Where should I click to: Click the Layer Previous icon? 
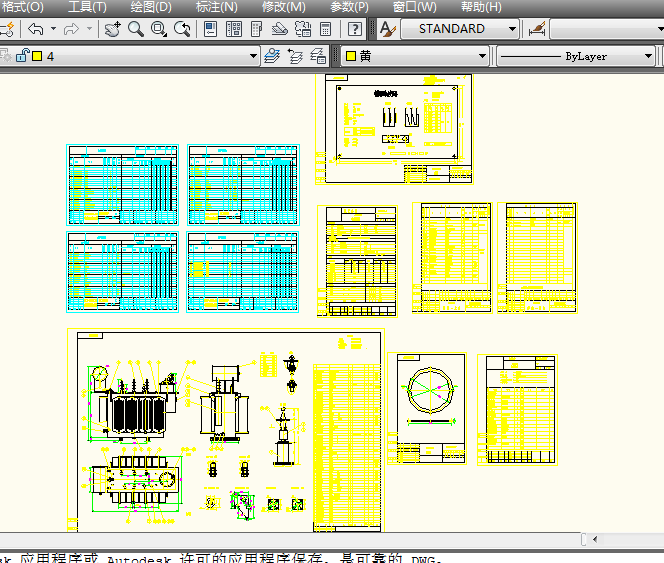pyautogui.click(x=295, y=56)
